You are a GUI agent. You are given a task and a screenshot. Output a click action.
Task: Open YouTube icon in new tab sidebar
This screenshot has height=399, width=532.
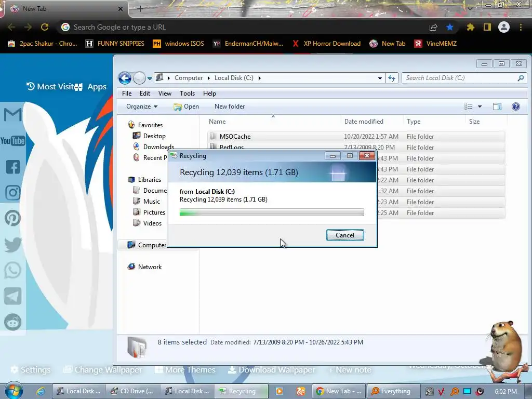tap(12, 141)
